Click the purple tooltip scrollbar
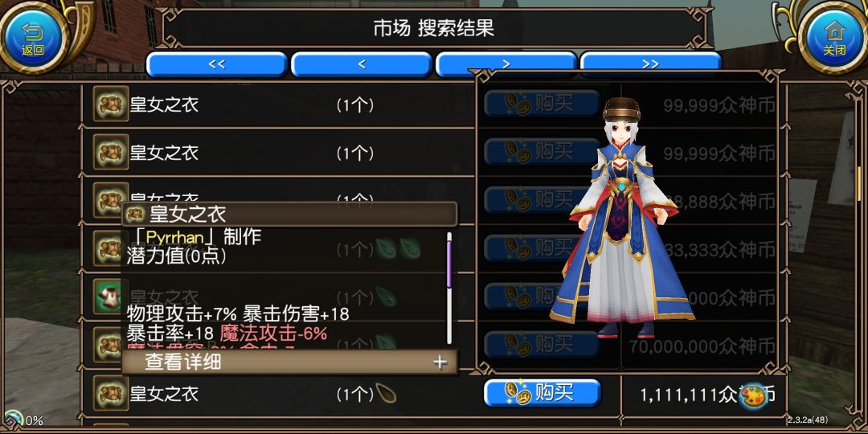This screenshot has width=868, height=434. [x=449, y=260]
